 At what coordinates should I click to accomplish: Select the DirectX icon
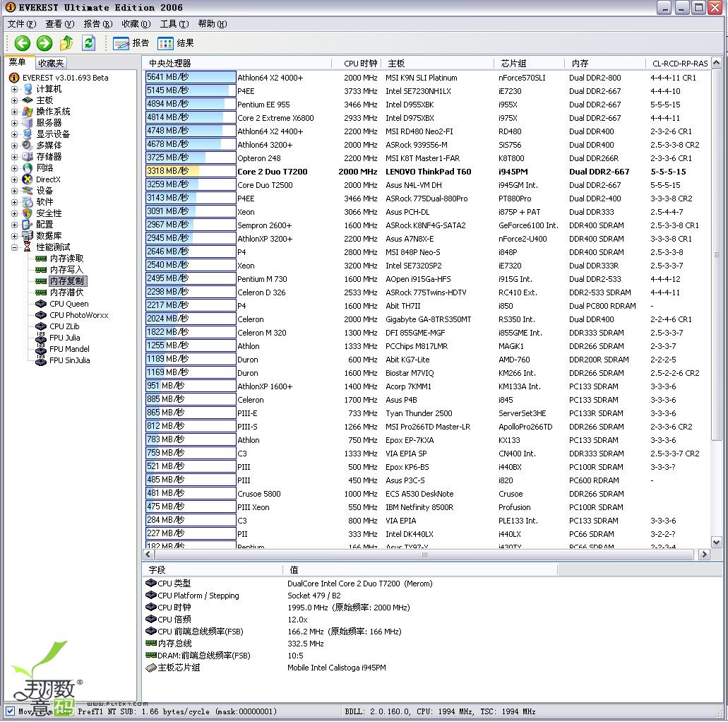point(28,179)
